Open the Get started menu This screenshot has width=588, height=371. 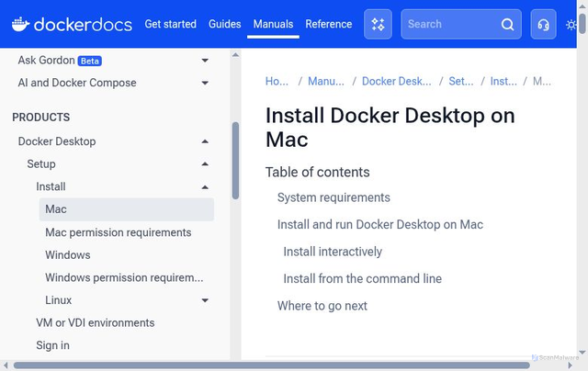[171, 24]
